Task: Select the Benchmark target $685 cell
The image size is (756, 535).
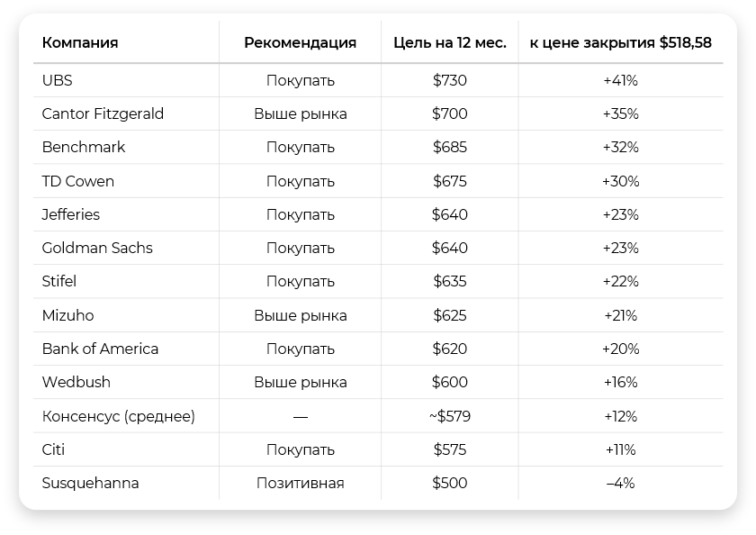Action: tap(450, 147)
